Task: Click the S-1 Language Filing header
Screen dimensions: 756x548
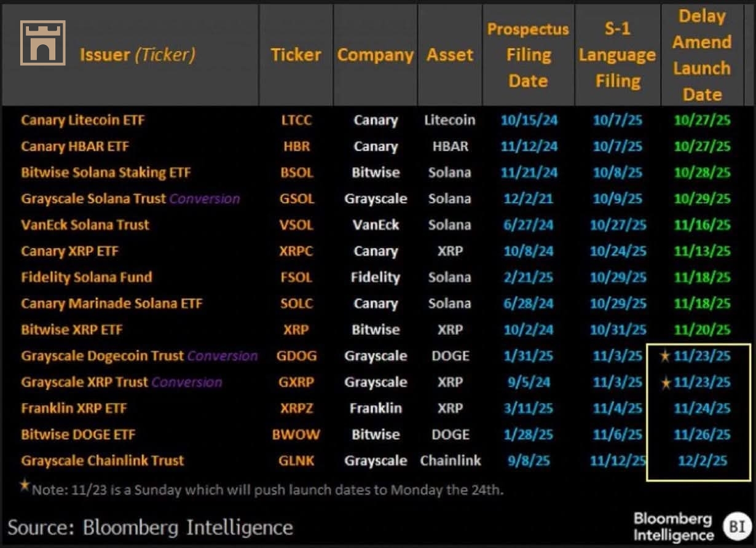Action: click(x=617, y=55)
